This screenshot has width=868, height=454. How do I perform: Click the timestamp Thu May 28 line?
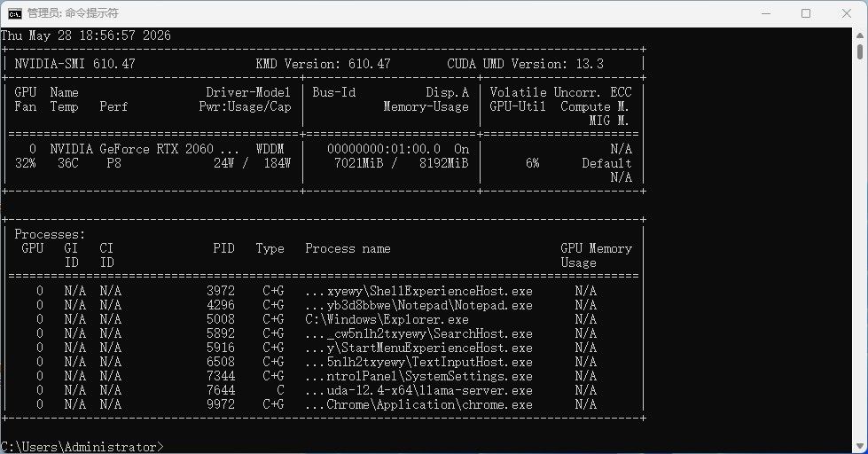[85, 35]
